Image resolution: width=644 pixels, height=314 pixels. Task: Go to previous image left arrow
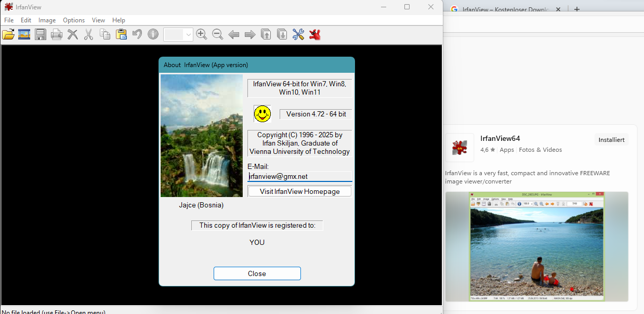click(x=234, y=35)
